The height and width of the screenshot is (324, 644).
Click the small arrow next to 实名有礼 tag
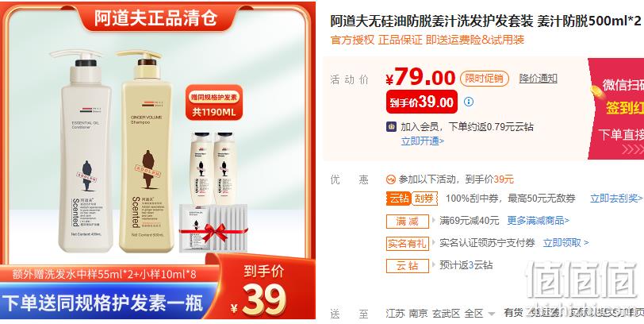click(433, 243)
